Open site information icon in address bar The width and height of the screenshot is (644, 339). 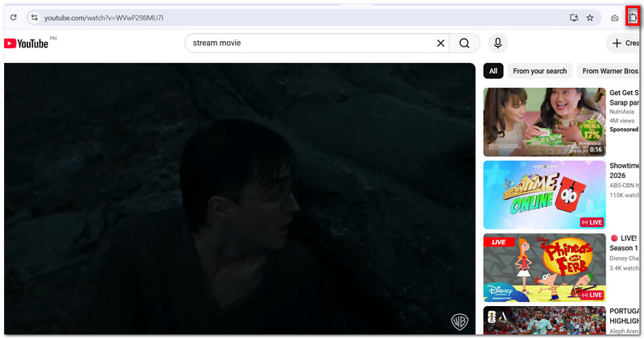[35, 18]
